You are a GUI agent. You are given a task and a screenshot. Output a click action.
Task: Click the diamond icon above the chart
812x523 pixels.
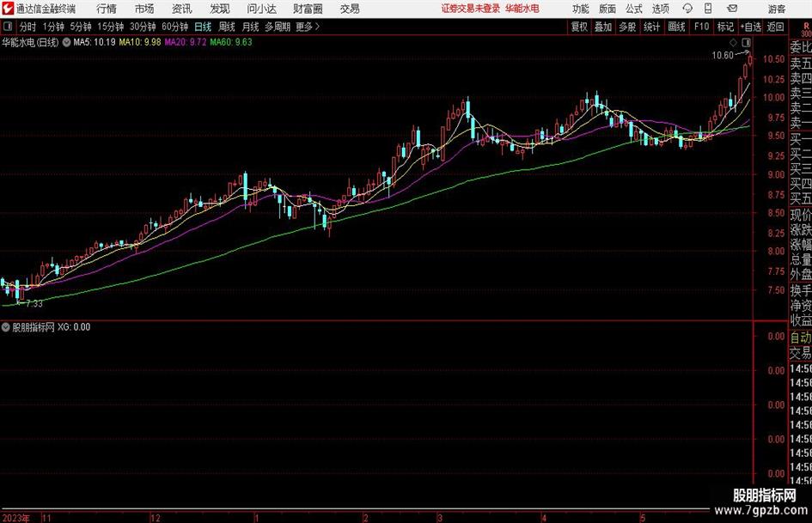733,42
